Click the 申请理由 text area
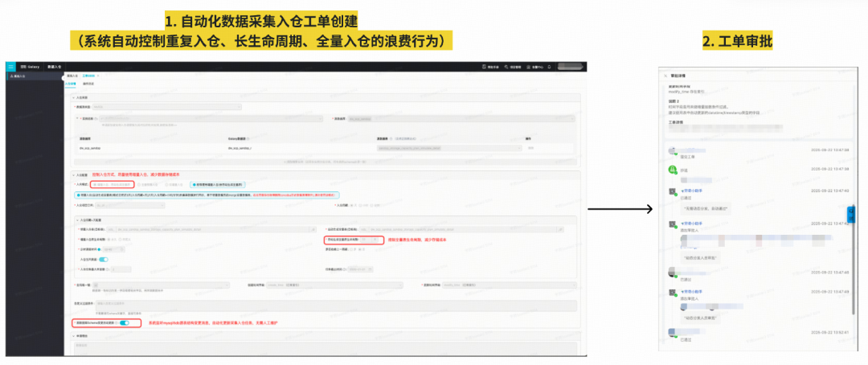The image size is (868, 365). click(x=326, y=348)
